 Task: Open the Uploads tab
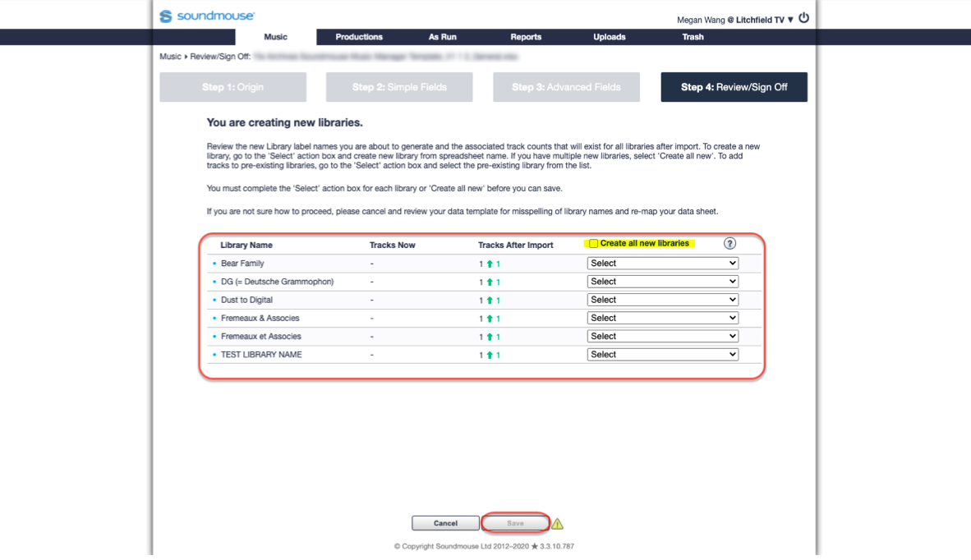click(610, 37)
